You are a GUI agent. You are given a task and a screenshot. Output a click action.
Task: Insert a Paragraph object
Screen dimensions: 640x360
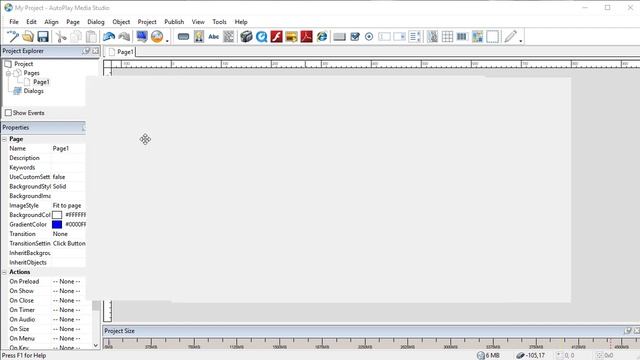pyautogui.click(x=229, y=37)
